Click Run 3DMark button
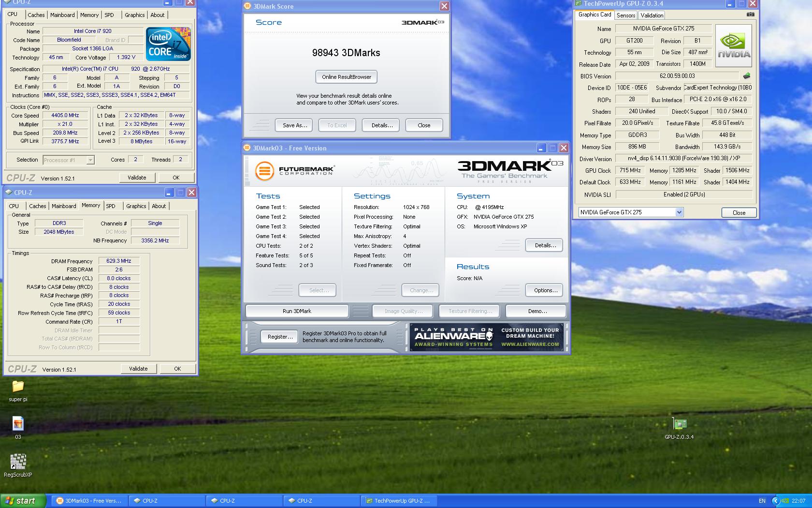This screenshot has height=508, width=812. (297, 311)
